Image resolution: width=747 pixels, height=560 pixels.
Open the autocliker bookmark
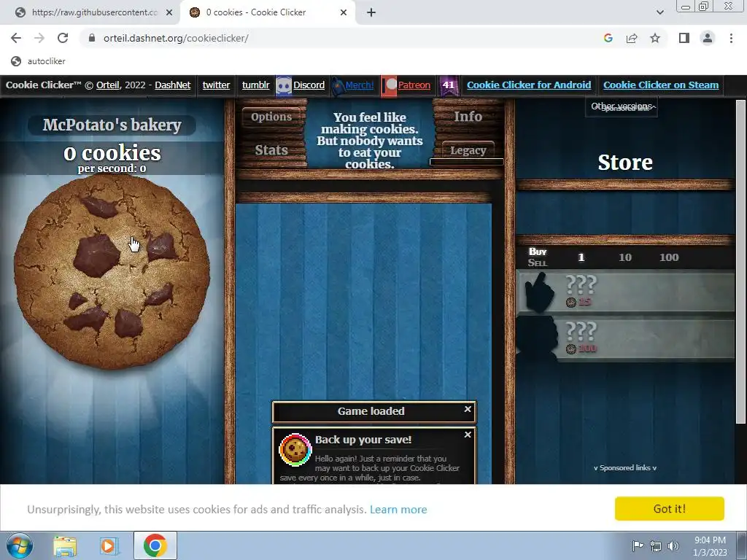pyautogui.click(x=38, y=61)
